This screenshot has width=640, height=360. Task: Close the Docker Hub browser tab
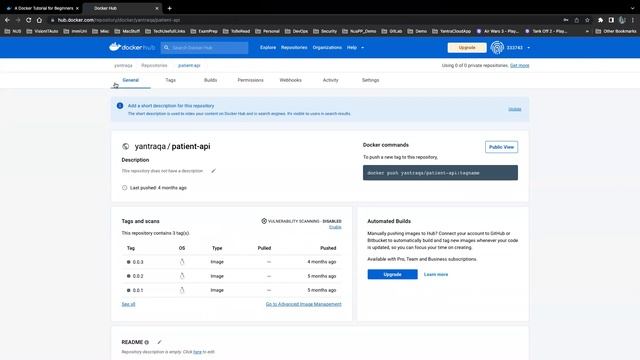(157, 8)
